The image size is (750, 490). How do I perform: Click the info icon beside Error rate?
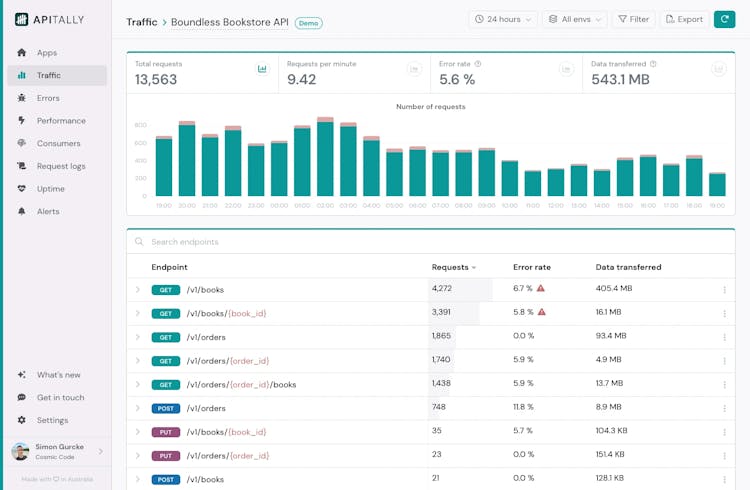pyautogui.click(x=479, y=64)
